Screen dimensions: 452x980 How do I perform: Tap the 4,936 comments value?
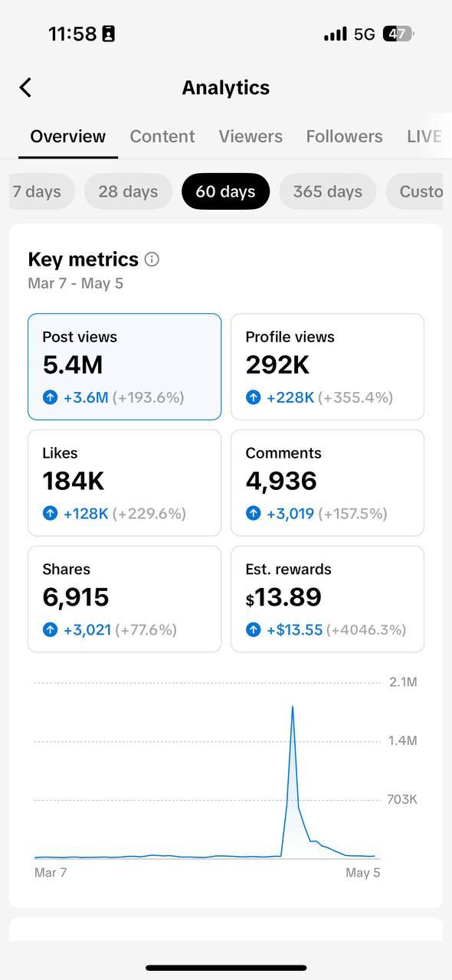click(x=281, y=482)
